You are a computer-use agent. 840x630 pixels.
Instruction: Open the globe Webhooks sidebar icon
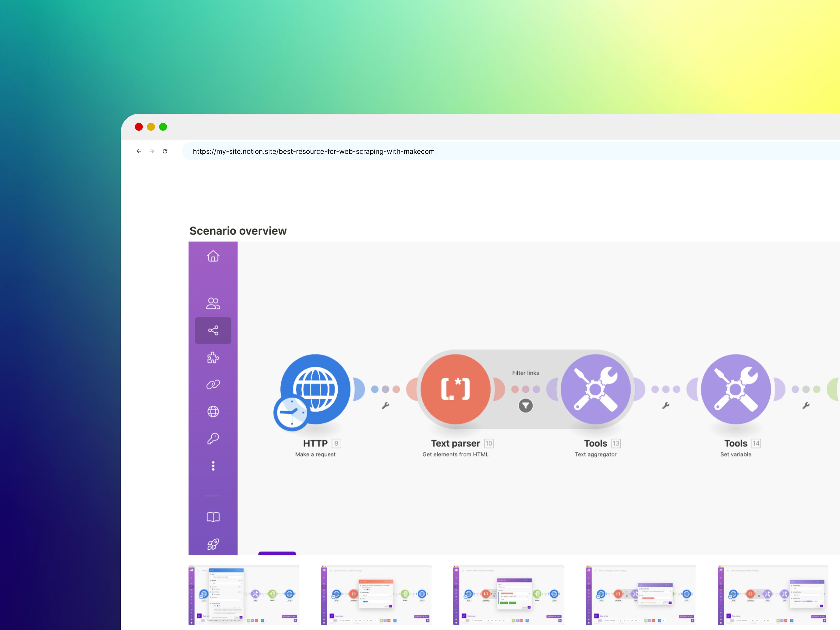tap(213, 412)
